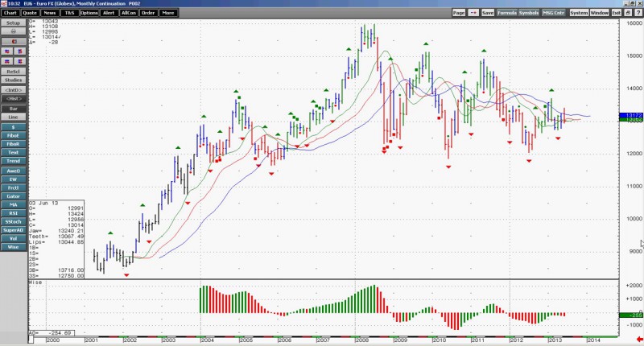The image size is (644, 346).
Task: Click the vertical expand arrows icon
Action: pos(19,61)
